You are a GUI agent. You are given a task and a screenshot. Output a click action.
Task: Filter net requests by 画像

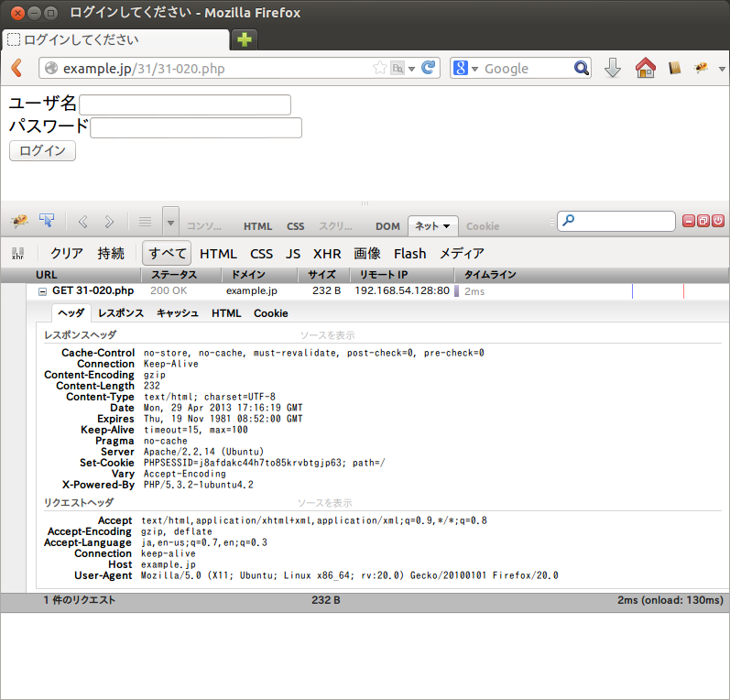(x=367, y=254)
